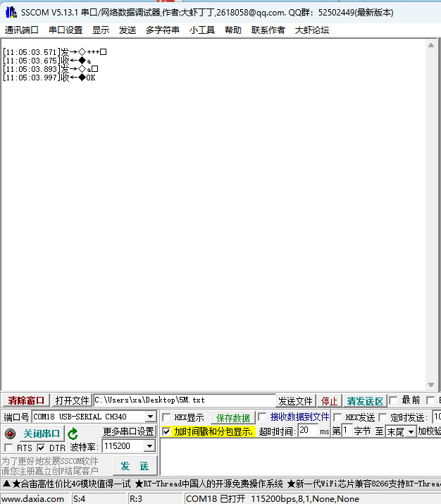The image size is (441, 504).
Task: Uncheck the DTR checkbox
Action: pyautogui.click(x=41, y=448)
